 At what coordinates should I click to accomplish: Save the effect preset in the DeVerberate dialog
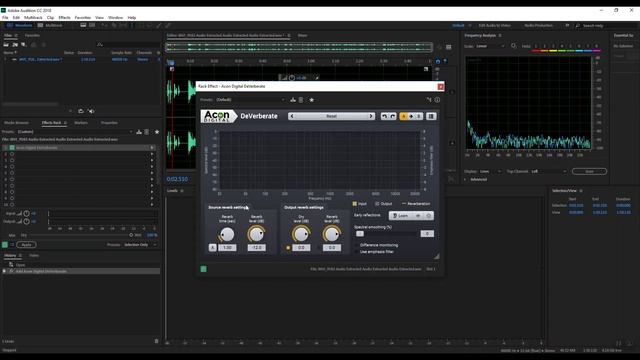[293, 100]
